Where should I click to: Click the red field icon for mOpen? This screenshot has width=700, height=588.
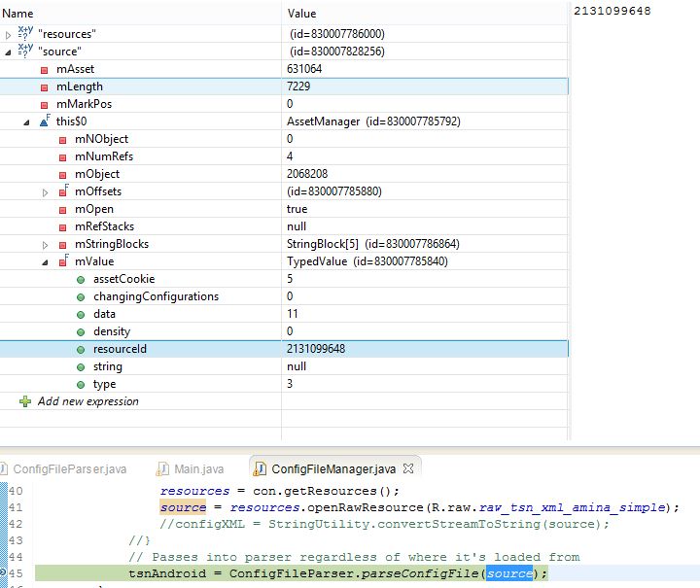pyautogui.click(x=62, y=210)
